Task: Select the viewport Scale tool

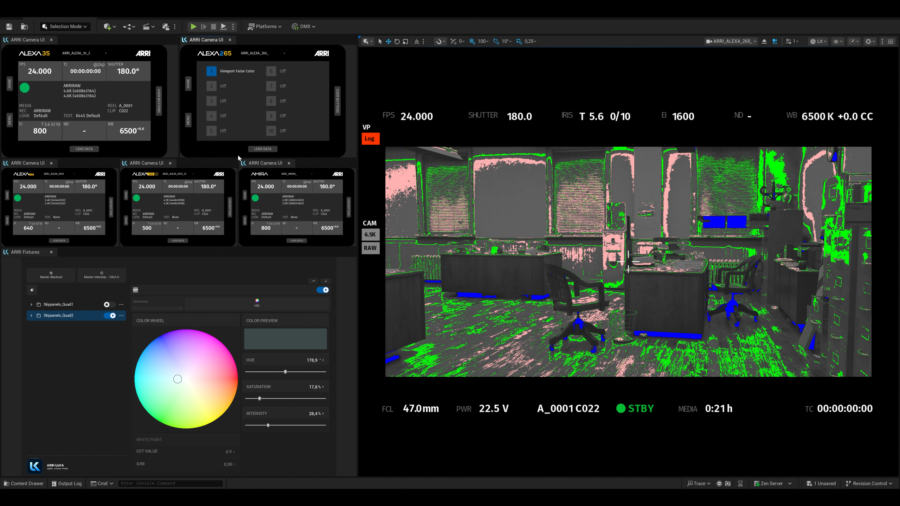Action: (405, 41)
